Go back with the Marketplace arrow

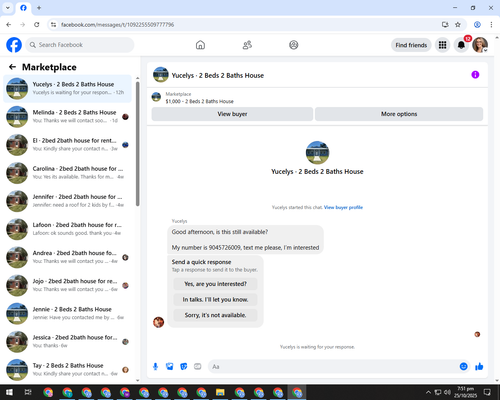(x=12, y=67)
